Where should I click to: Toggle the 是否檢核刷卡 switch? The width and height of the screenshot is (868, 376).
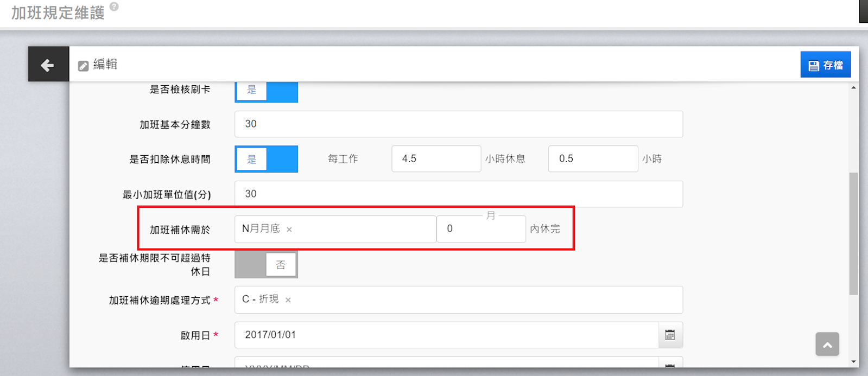coord(266,91)
